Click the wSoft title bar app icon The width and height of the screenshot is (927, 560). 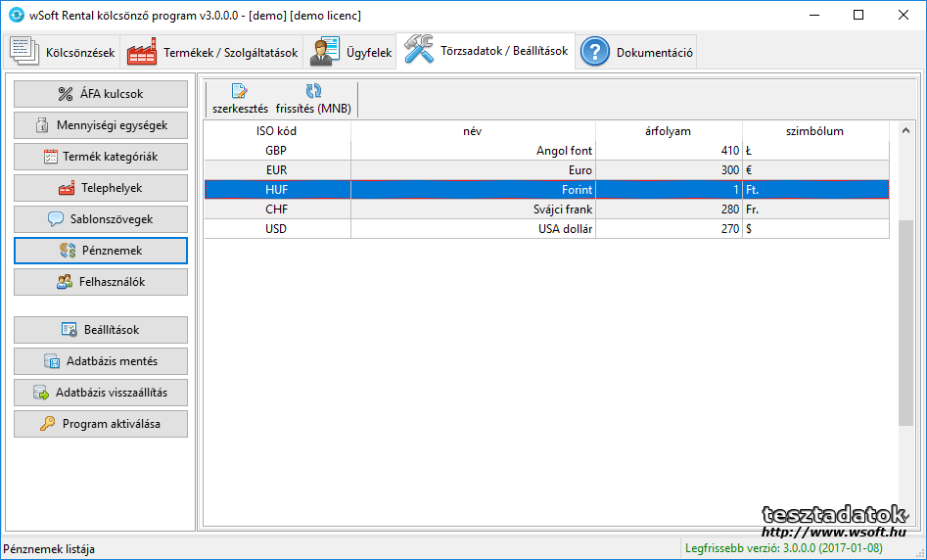(17, 16)
